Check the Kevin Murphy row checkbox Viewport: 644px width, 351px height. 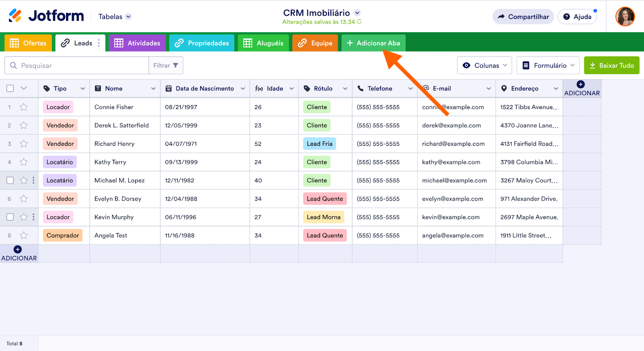click(x=10, y=217)
